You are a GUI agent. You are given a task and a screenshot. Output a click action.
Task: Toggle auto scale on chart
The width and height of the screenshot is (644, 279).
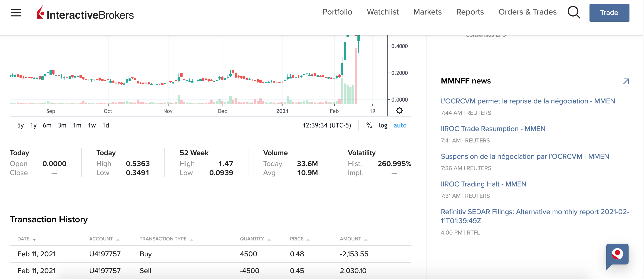(x=400, y=125)
